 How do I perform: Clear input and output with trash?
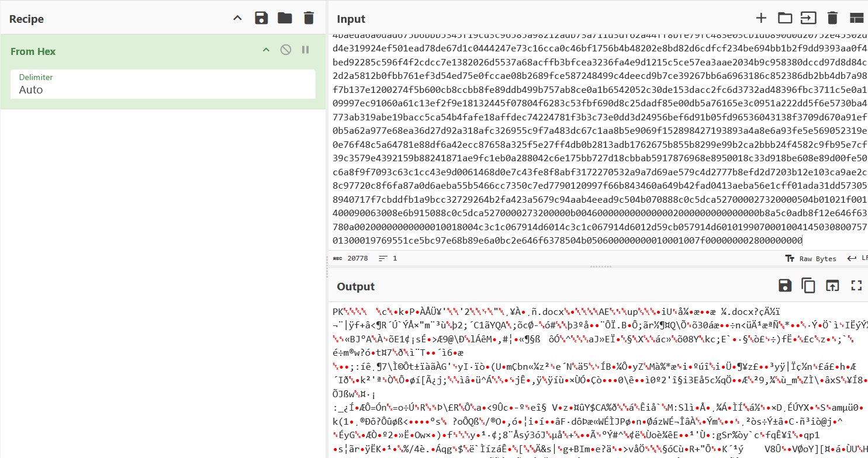[x=832, y=18]
